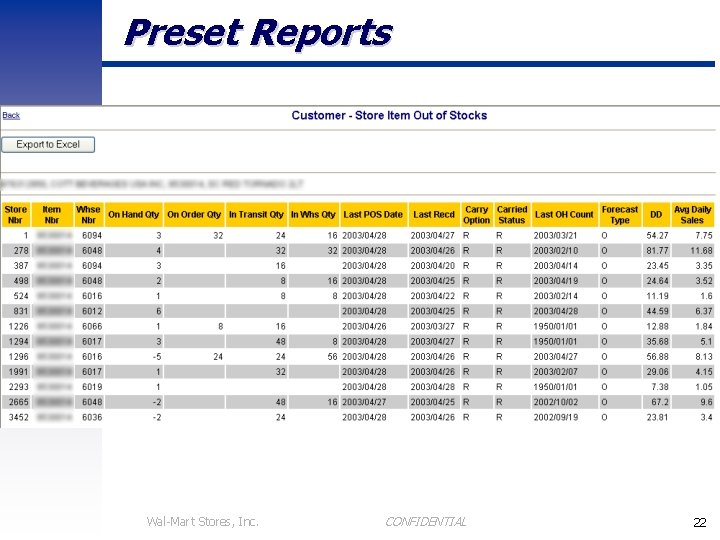Select the Store Nbr column header

click(16, 214)
